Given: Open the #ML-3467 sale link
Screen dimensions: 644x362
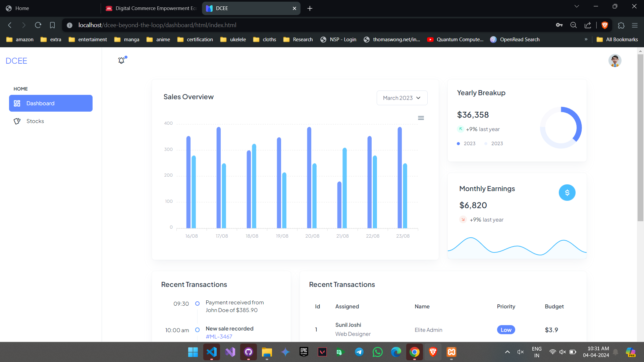Looking at the screenshot, I should pos(219,337).
